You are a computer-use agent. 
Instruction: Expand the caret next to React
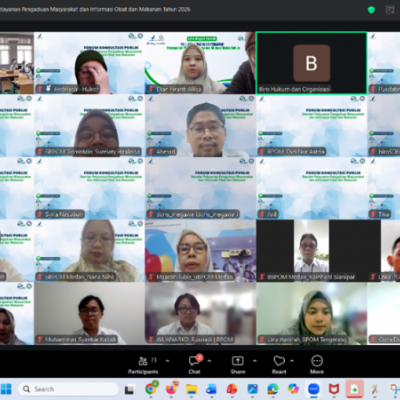tap(292, 361)
